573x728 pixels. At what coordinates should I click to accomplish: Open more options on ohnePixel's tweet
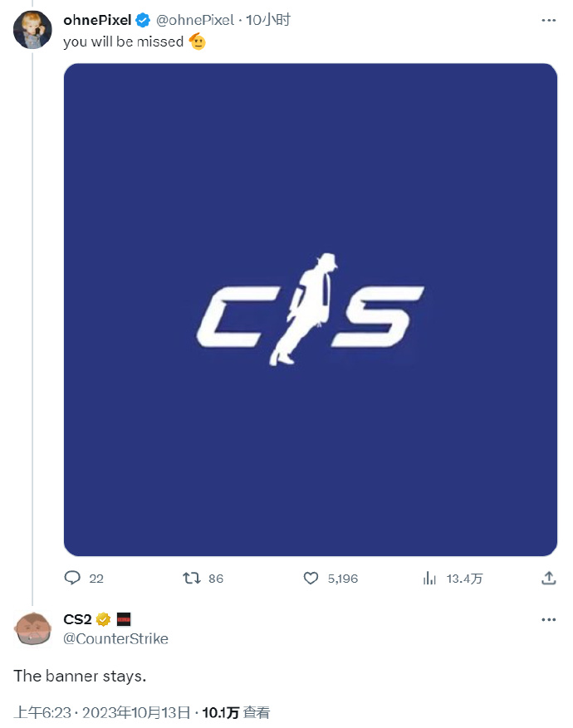548,21
